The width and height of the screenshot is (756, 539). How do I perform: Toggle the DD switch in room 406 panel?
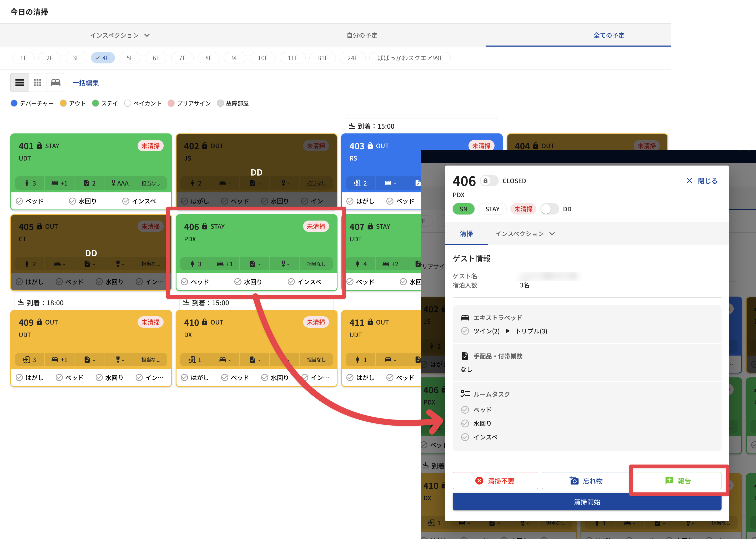tap(549, 209)
